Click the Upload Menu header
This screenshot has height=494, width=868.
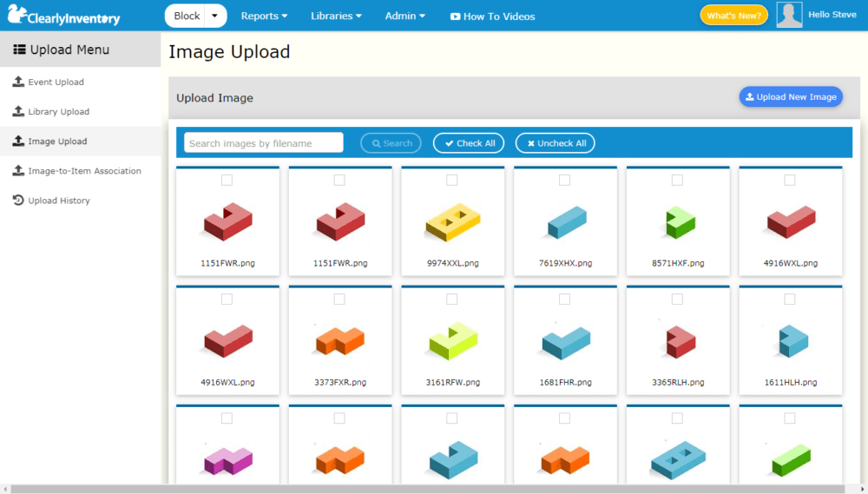point(80,49)
